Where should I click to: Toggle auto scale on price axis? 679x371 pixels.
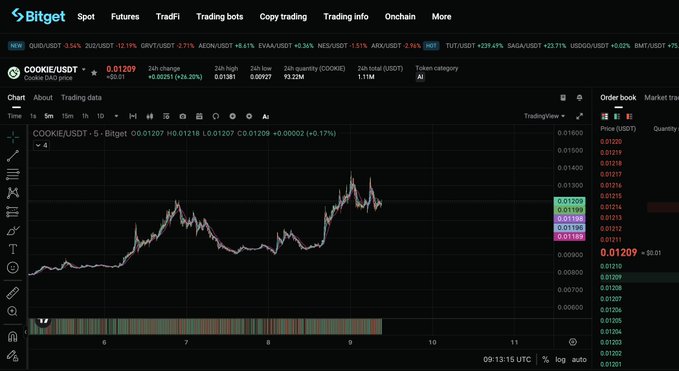[x=579, y=359]
